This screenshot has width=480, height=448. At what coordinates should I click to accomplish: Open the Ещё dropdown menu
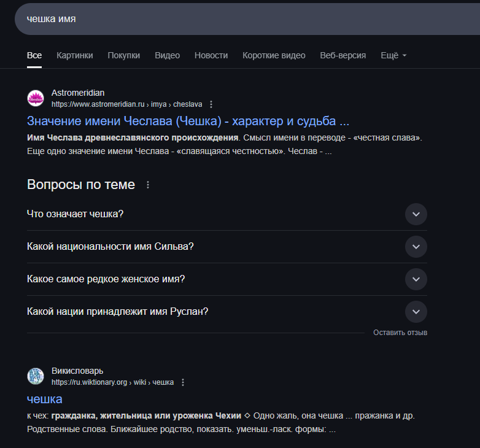pos(393,55)
